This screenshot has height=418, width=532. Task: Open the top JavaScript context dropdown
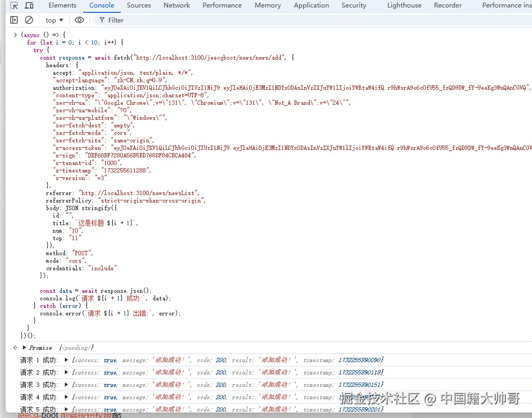pos(54,20)
